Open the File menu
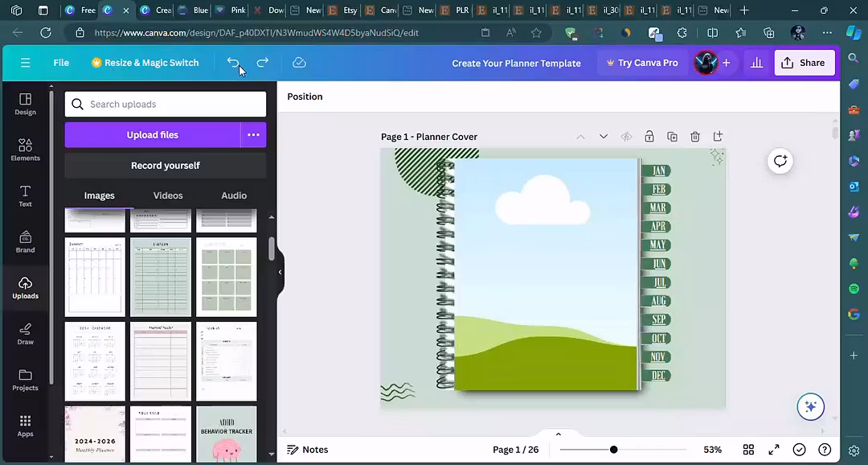Screen dimensions: 868x465 [61, 63]
